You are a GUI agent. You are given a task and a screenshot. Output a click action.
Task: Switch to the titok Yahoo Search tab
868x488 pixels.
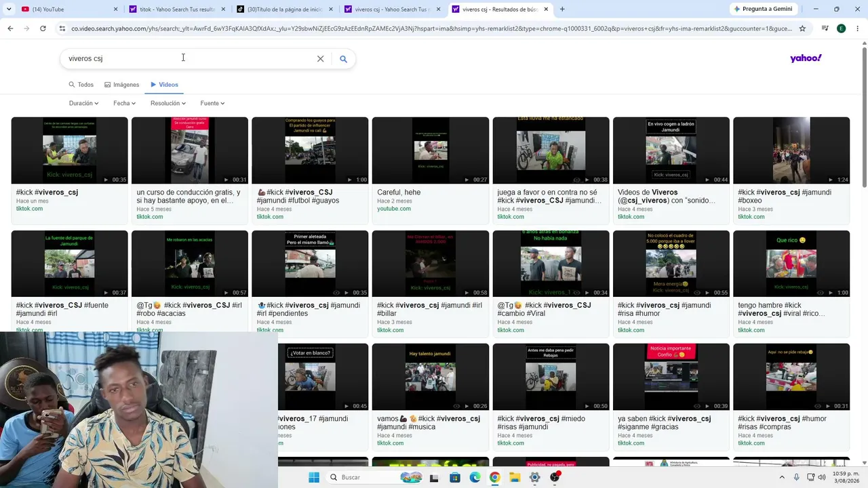tap(177, 9)
